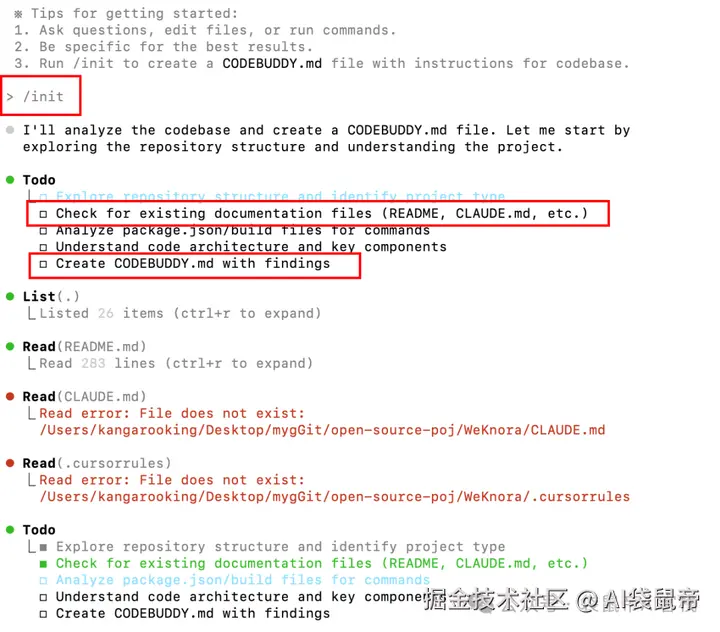Viewport: 720px width, 632px height.
Task: Click the red error dot beside Read(.cursorrules)
Action: click(x=10, y=463)
